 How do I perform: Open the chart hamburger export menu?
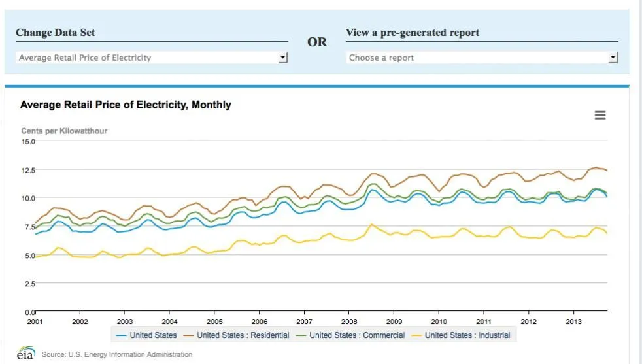600,115
